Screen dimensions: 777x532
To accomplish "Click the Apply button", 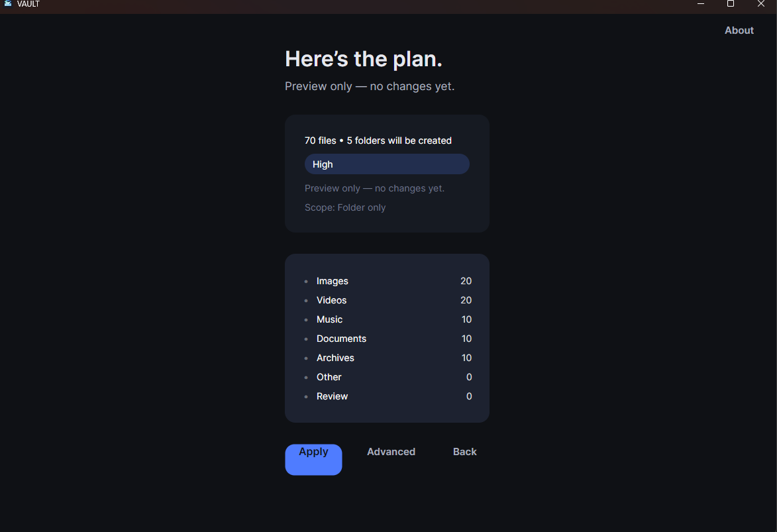I will [313, 459].
